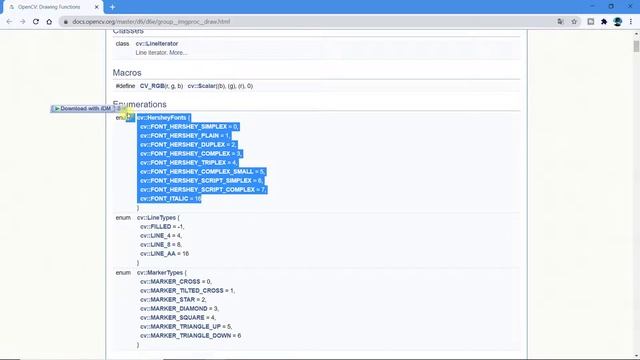Viewport: 640px width, 360px height.
Task: Click the Macros section heading
Action: pyautogui.click(x=127, y=73)
